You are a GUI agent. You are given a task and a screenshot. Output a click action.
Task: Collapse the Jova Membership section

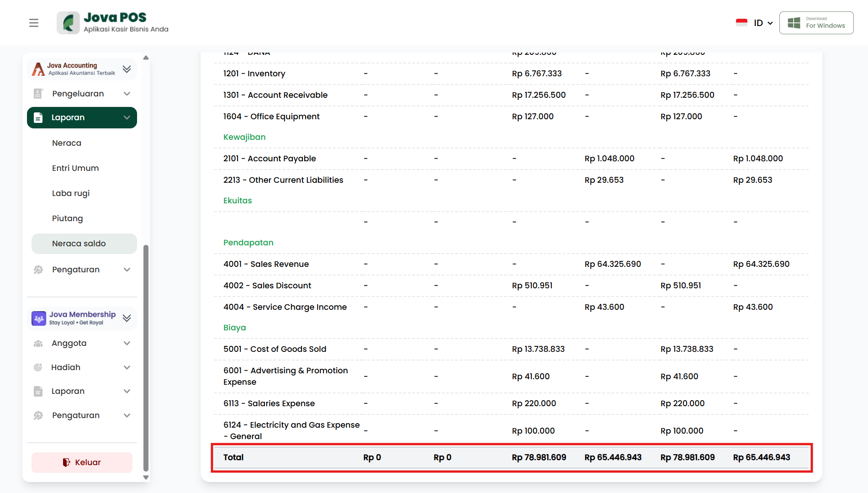[127, 318]
